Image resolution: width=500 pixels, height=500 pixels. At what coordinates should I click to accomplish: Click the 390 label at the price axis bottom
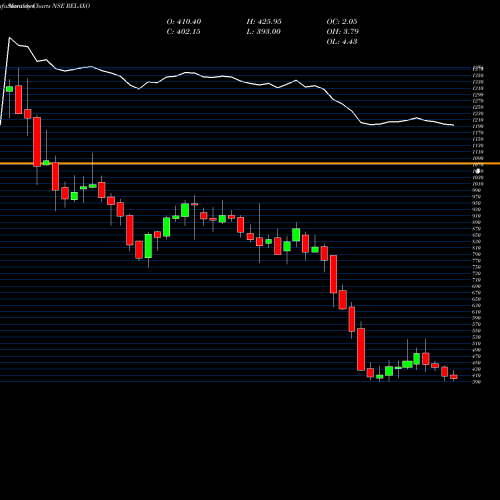476,382
